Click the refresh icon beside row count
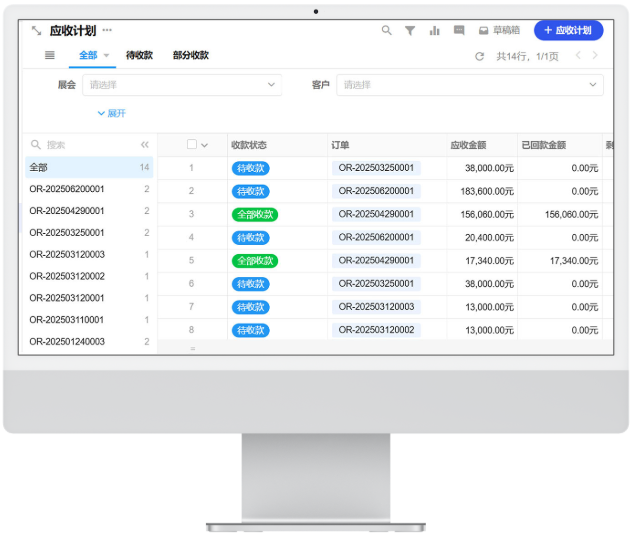This screenshot has height=534, width=632. point(480,56)
